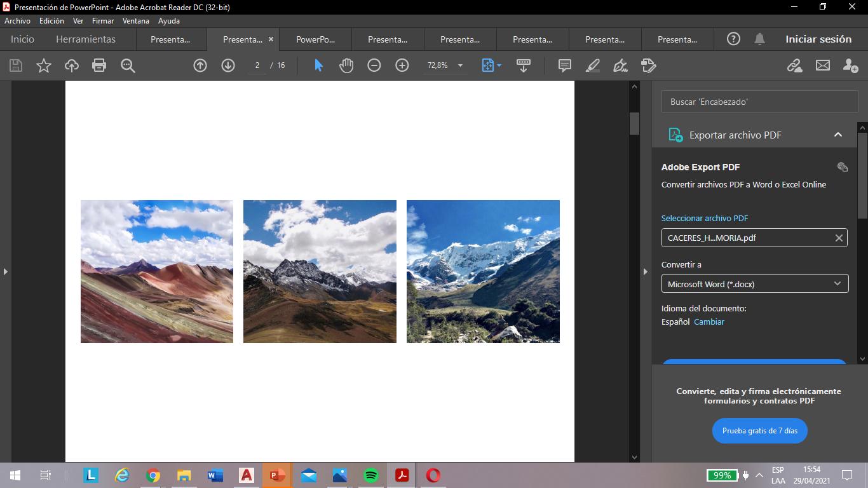
Task: Open Word from the taskbar
Action: [215, 475]
